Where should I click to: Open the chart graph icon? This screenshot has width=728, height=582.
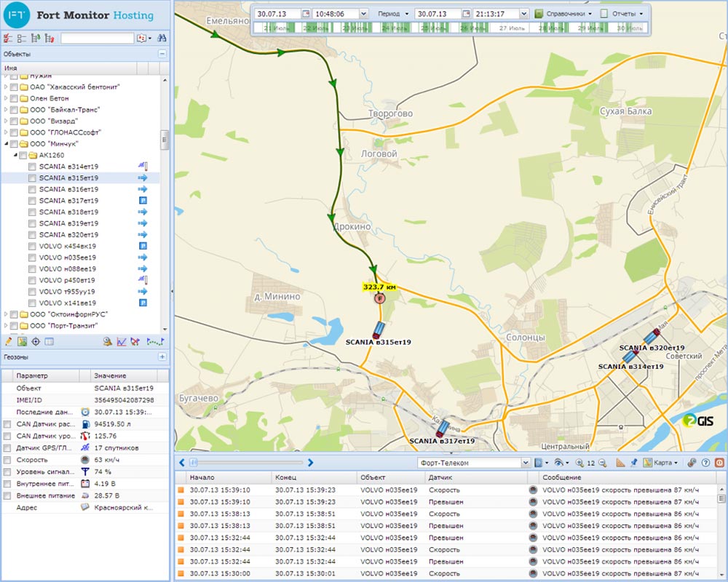(x=121, y=342)
